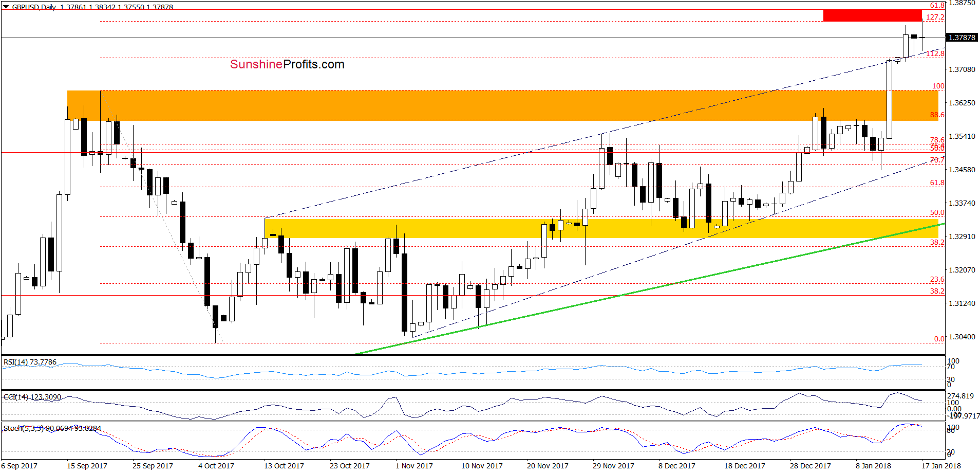This screenshot has width=980, height=473.
Task: Click the 28 Dec 2017 date label
Action: [811, 466]
